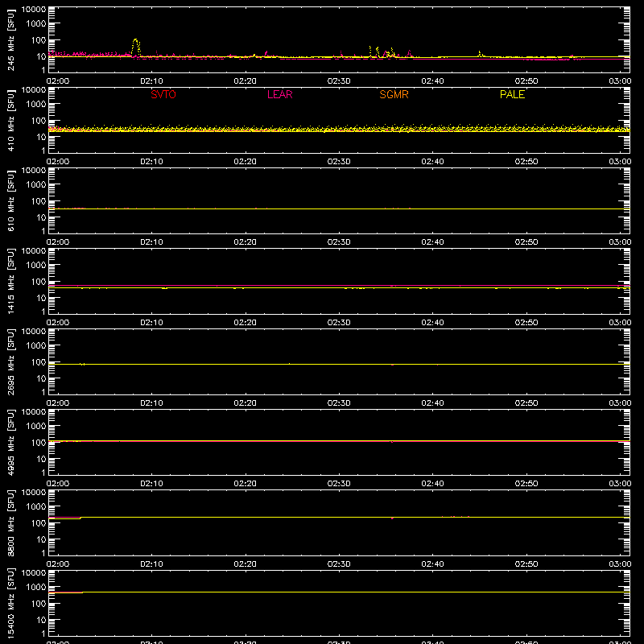644x644 pixels.
Task: Select the 15400 MHz [SFU] axis title
Action: (x=10, y=603)
